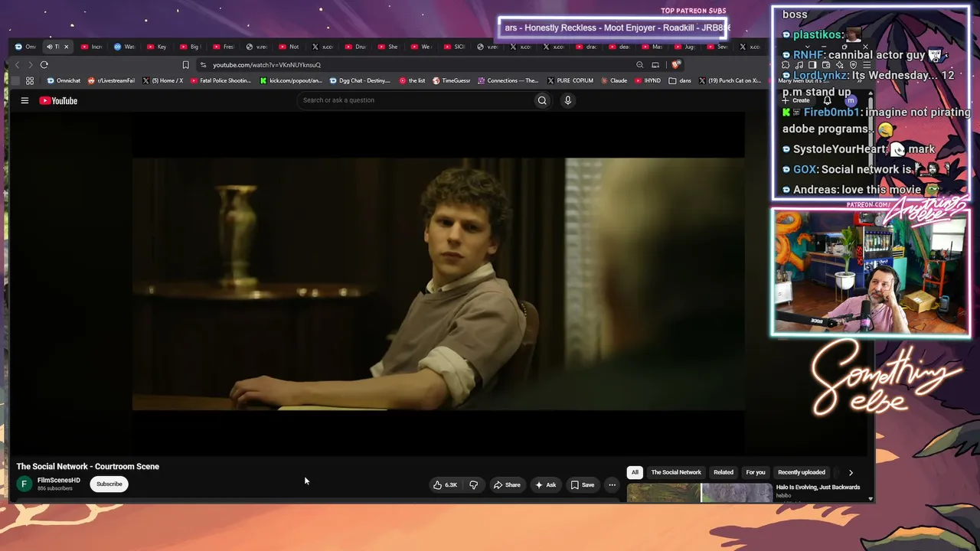The height and width of the screenshot is (551, 980).
Task: Switch to the 'SICI' browser tab
Action: pyautogui.click(x=455, y=47)
